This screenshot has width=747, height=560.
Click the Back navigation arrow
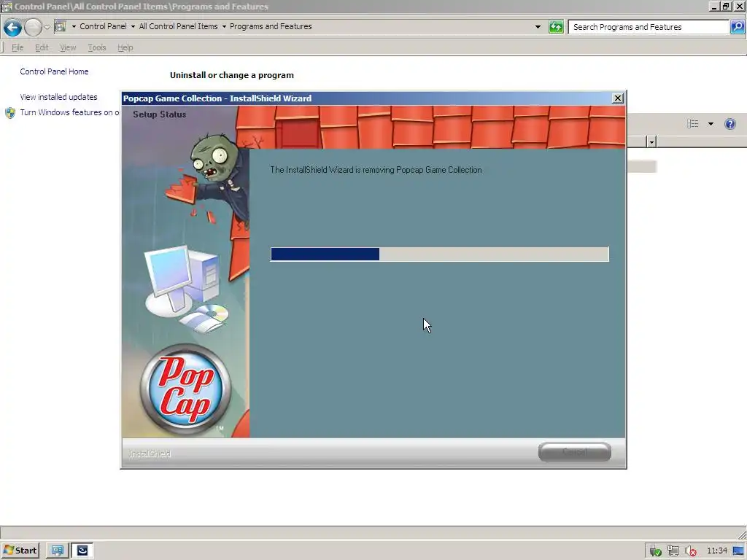point(13,28)
